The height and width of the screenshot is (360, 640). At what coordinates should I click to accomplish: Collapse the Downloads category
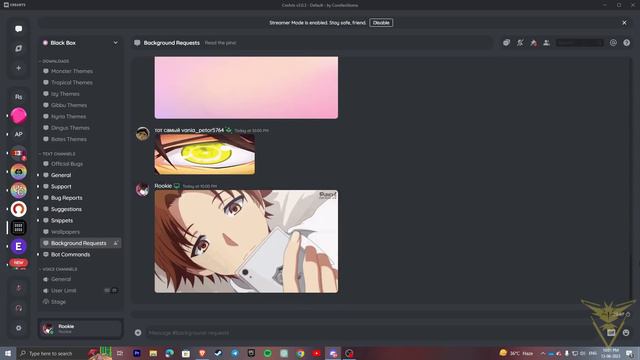click(55, 61)
